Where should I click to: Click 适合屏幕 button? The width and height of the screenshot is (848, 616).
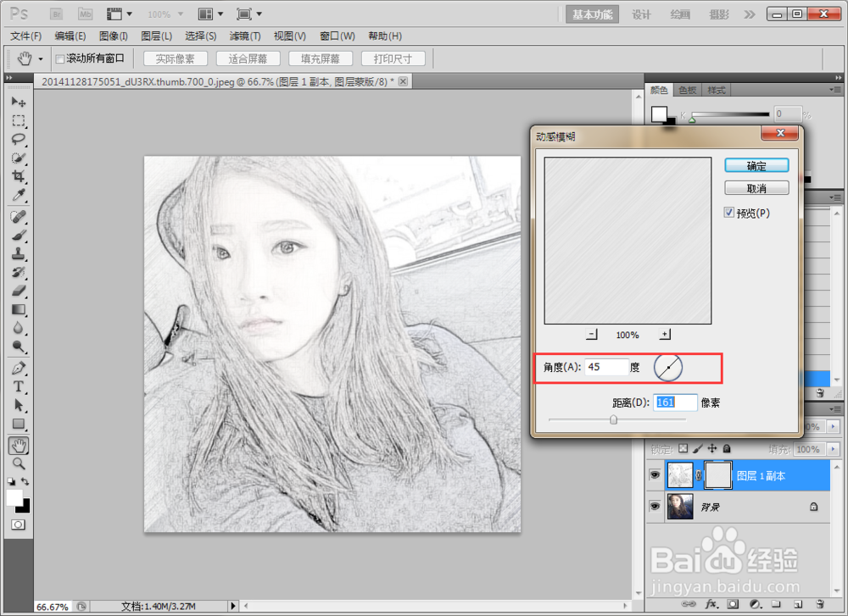(x=248, y=58)
